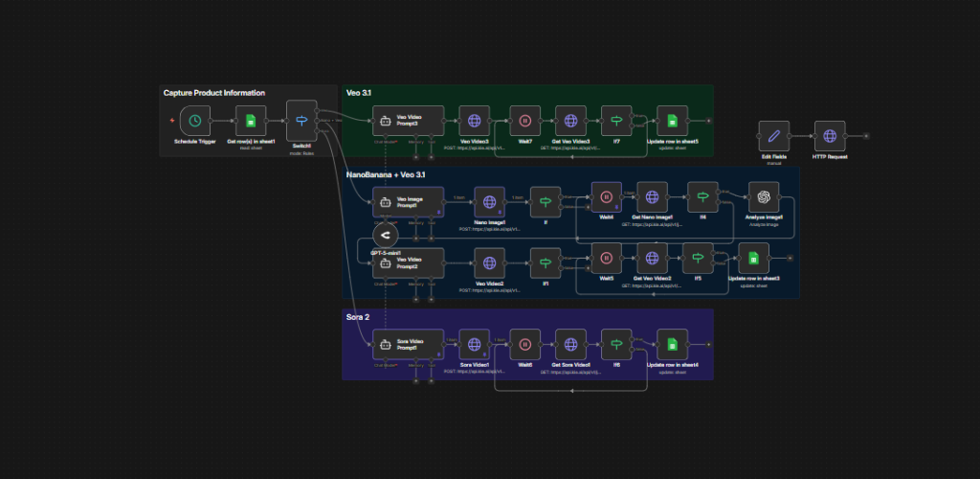Screen dimensions: 980x479
Task: Open the Switch1 rules node
Action: 301,121
